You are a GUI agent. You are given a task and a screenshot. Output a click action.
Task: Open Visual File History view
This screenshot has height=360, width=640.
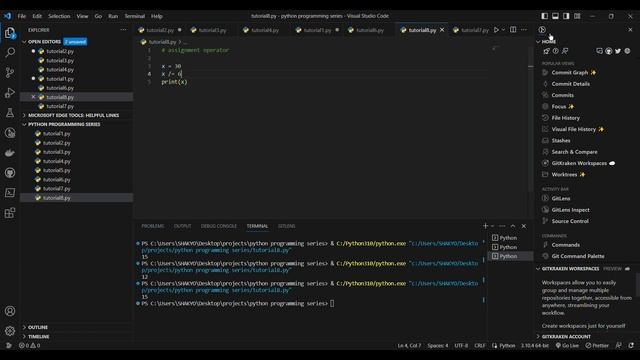coord(573,129)
